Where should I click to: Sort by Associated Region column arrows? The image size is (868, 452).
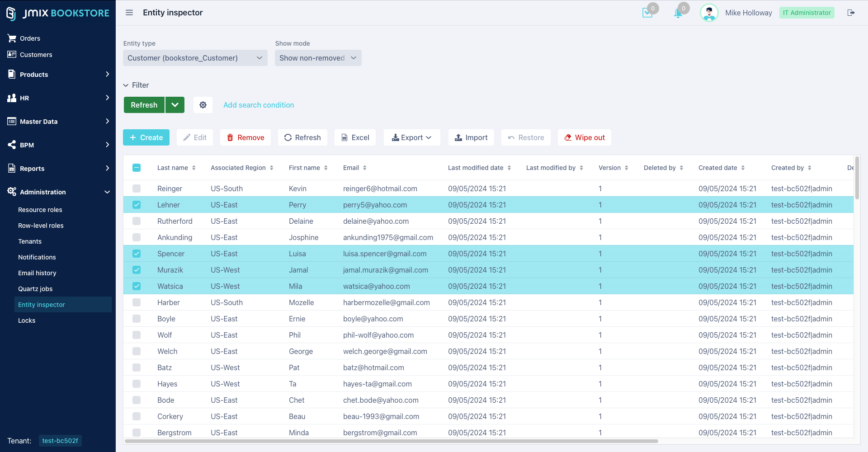(272, 168)
